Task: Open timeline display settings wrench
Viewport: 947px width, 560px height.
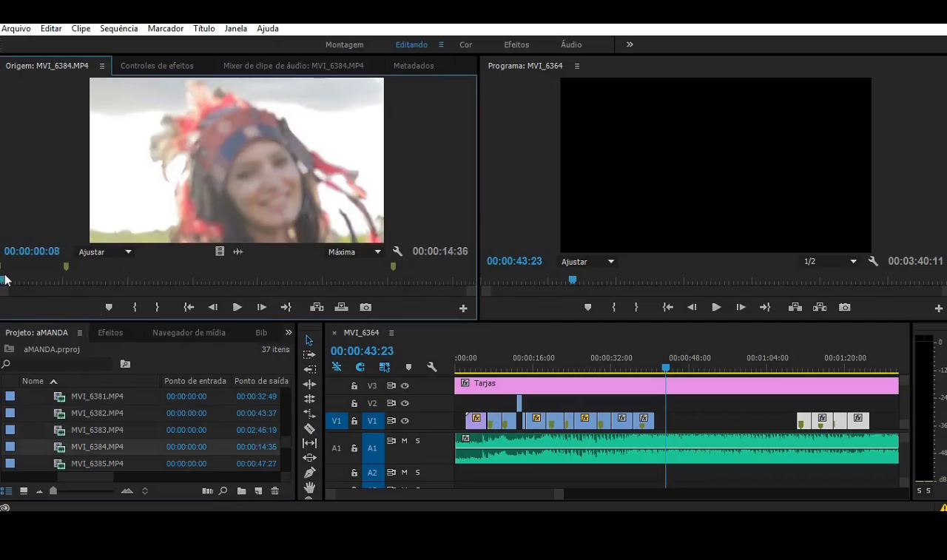Action: (432, 367)
